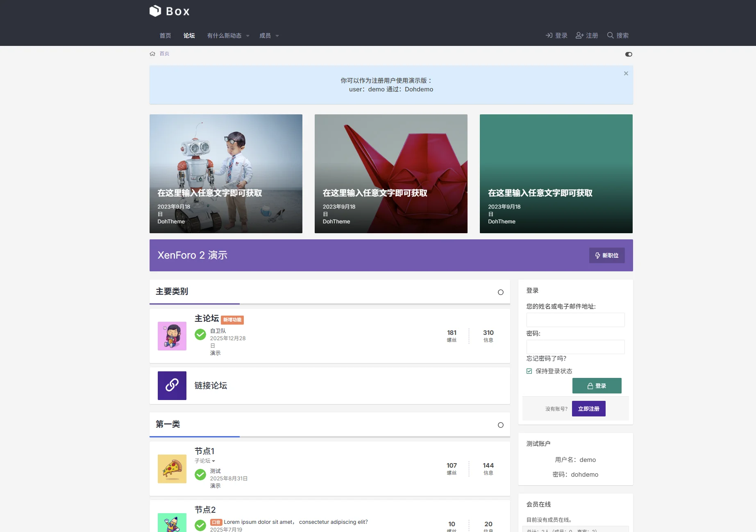The image size is (756, 532).
Task: Open search via magnifier icon
Action: [x=610, y=35]
